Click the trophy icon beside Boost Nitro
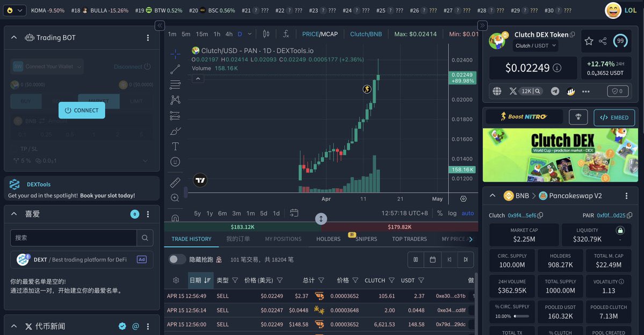 pos(578,117)
